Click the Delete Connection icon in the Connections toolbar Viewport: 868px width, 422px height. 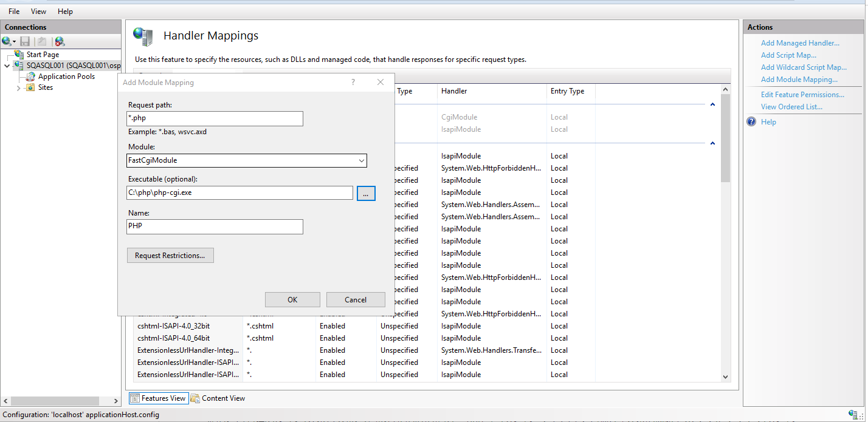(59, 41)
